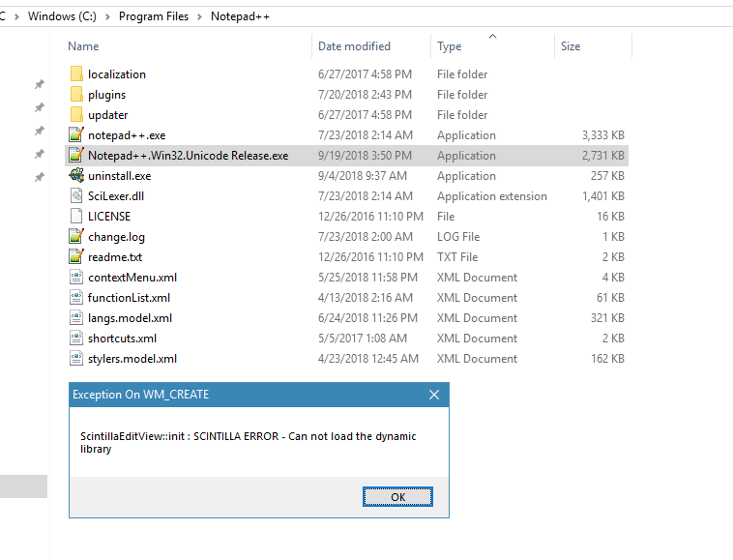Image resolution: width=733 pixels, height=560 pixels.
Task: Go to the Program Files breadcrumb
Action: 154,16
